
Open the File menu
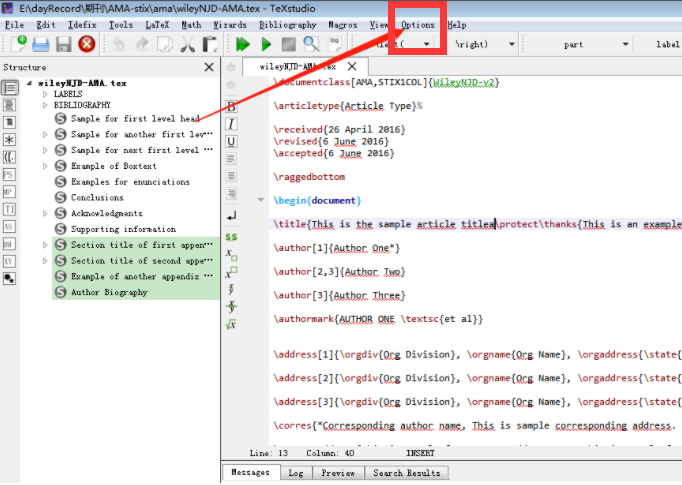pos(14,25)
